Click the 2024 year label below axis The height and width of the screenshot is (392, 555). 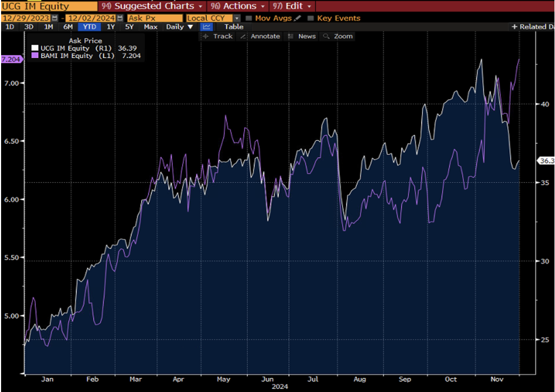280,387
